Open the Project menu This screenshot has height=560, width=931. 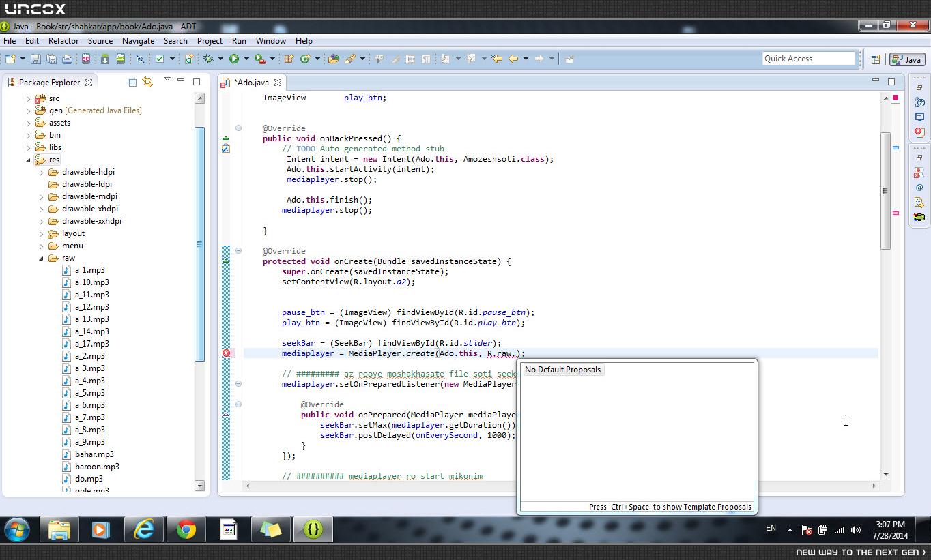(210, 41)
